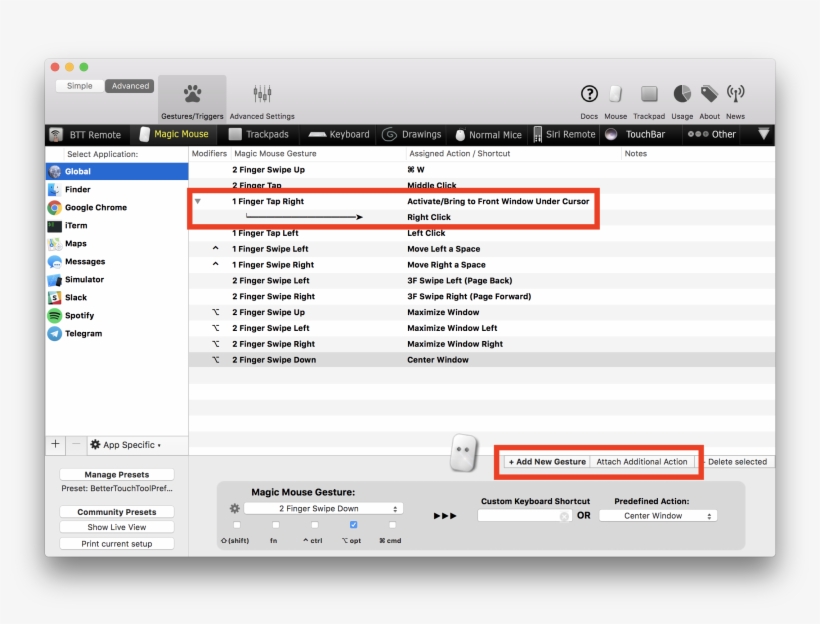Enable the shift modifier checkbox
820x624 pixels.
(237, 525)
